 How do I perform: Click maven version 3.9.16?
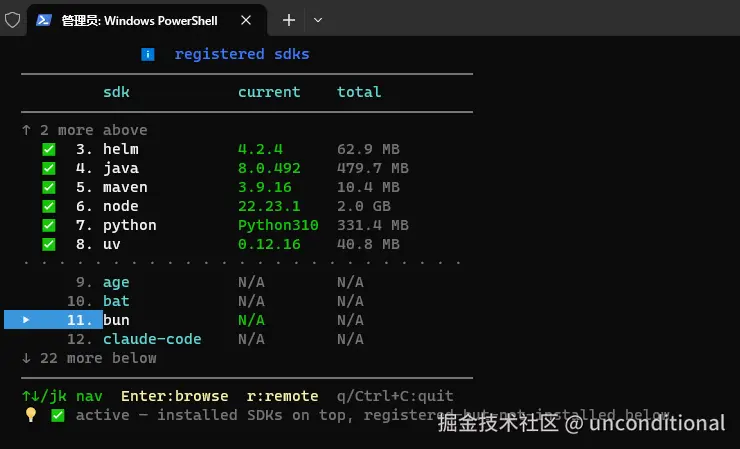265,187
